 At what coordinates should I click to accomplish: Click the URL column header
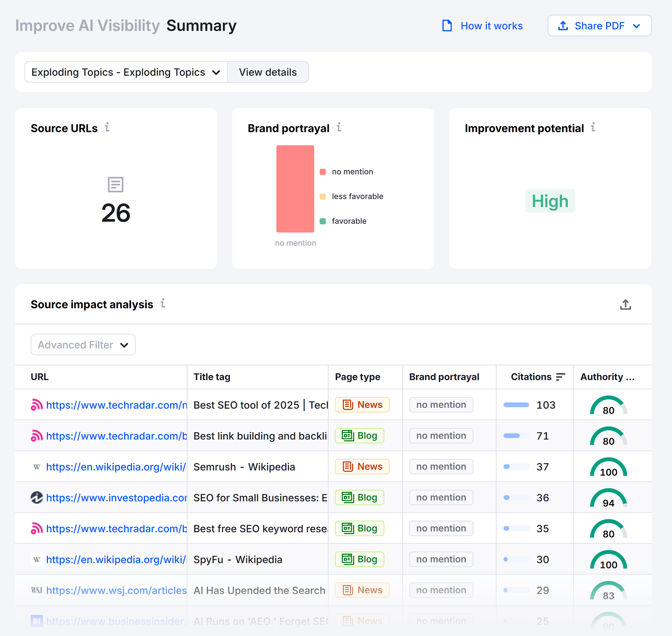coord(40,377)
